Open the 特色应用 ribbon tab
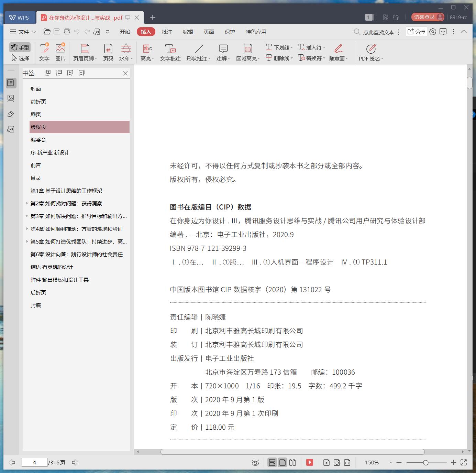 click(x=256, y=32)
